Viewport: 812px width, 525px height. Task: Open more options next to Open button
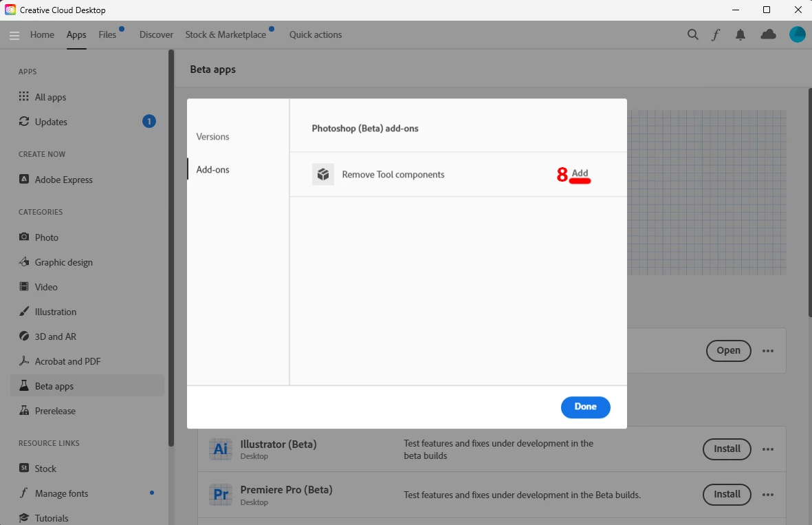pyautogui.click(x=768, y=351)
